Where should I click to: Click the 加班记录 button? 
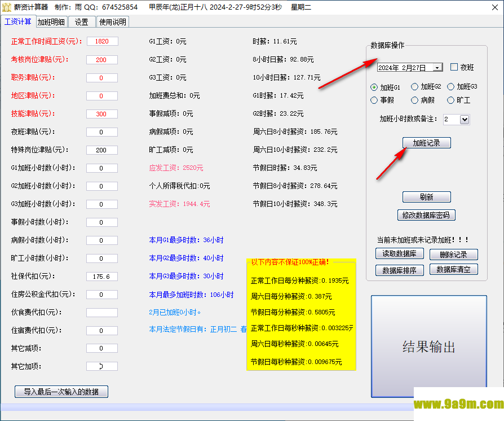[x=427, y=143]
